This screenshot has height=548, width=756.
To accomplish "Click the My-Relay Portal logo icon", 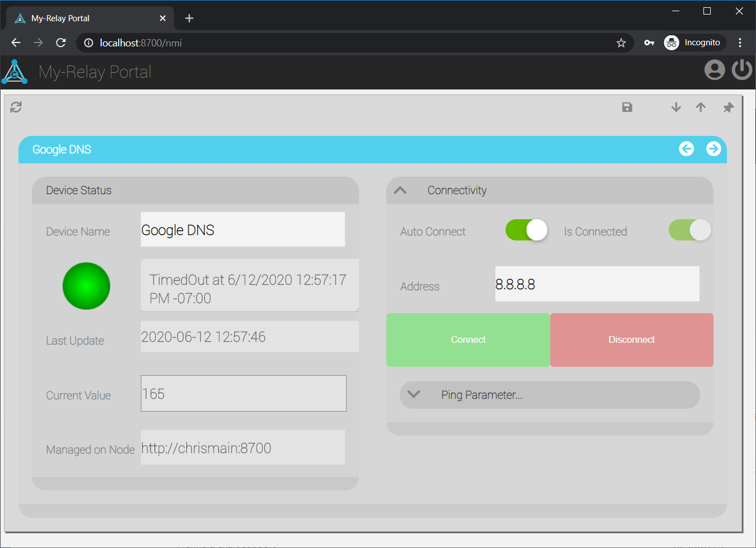I will point(15,72).
